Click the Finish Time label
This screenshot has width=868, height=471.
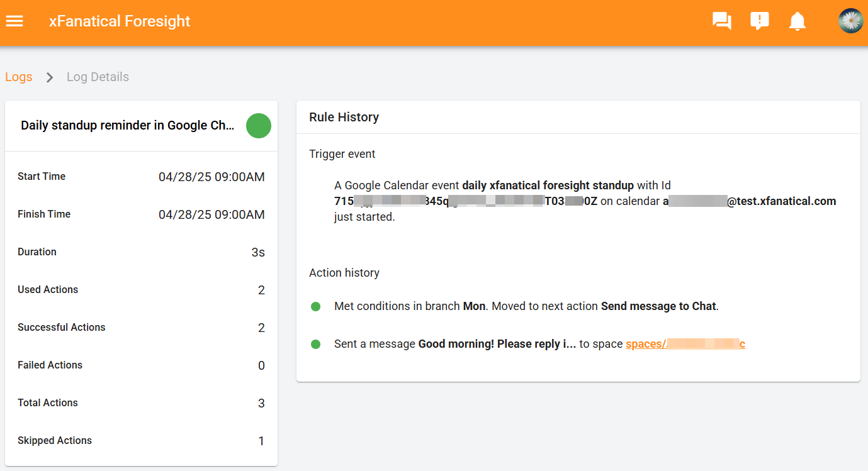(44, 214)
